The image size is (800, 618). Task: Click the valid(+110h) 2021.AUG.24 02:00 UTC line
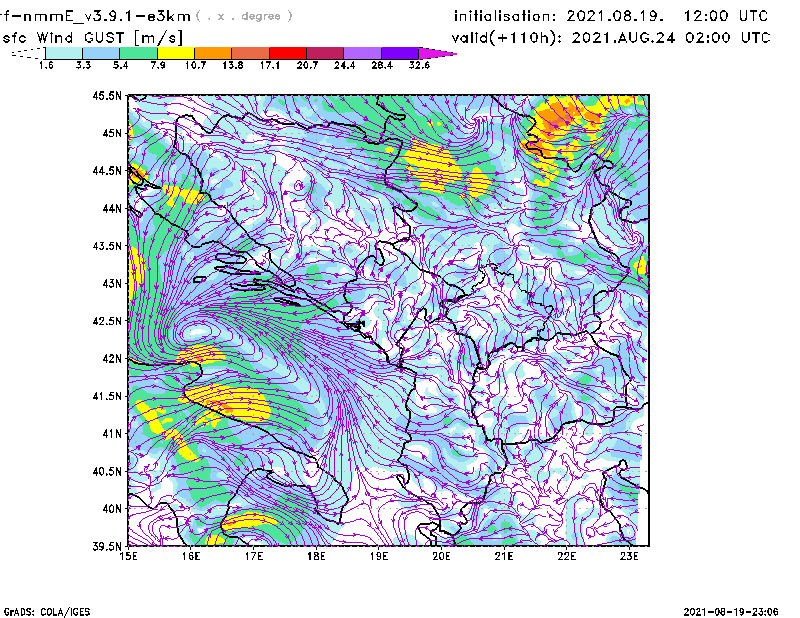[611, 38]
